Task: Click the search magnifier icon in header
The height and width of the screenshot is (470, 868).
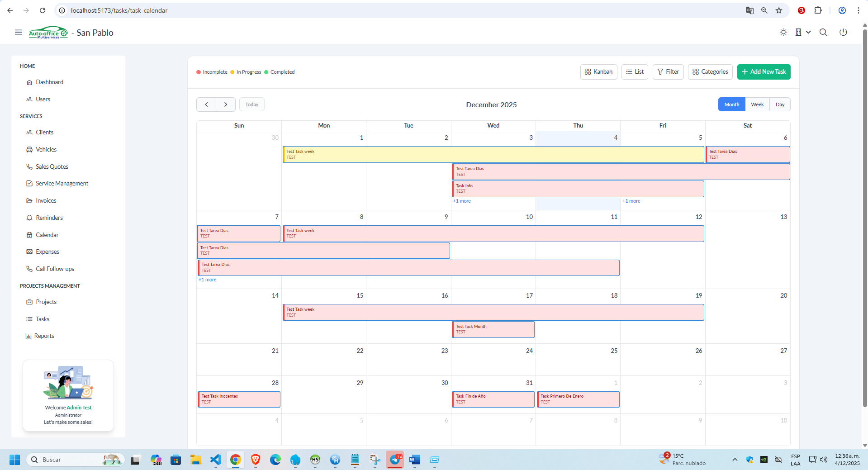Action: point(823,32)
